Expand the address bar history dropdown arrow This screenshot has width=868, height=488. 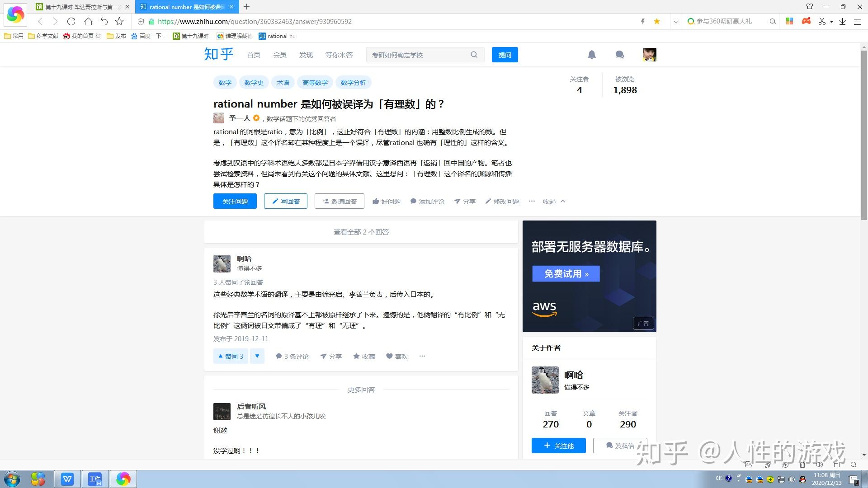(x=676, y=21)
